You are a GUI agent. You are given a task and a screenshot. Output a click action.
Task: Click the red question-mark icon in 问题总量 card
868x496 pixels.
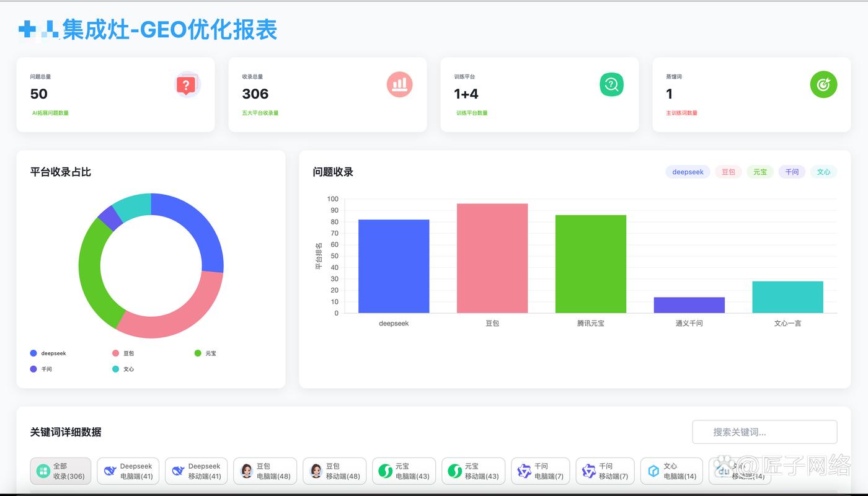point(188,85)
